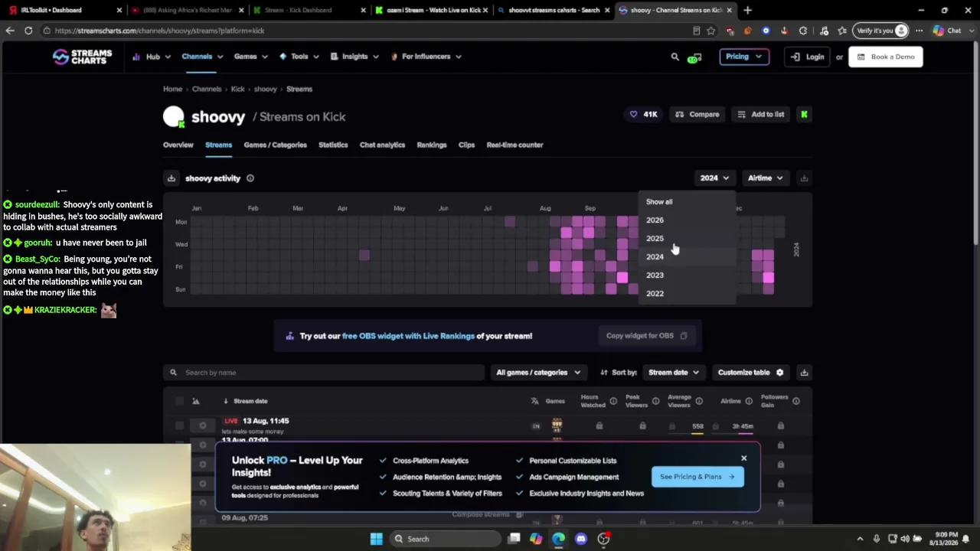Bookmark this page with the star icon
The height and width of the screenshot is (551, 980).
coord(710,31)
